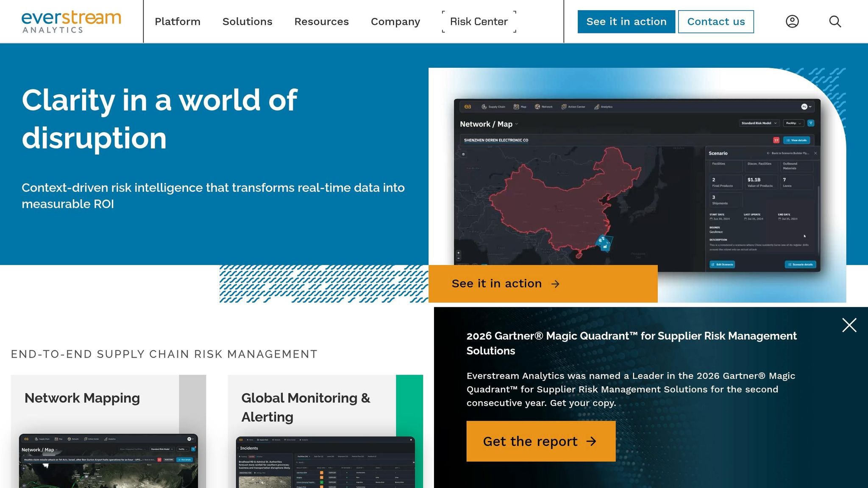The image size is (868, 488).
Task: Click header See it in action button
Action: tap(626, 22)
